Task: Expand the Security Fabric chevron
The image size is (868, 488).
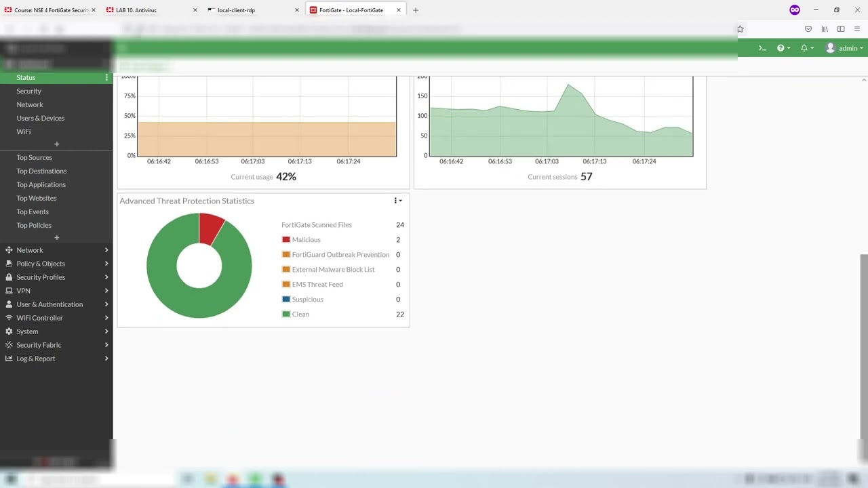Action: tap(106, 345)
